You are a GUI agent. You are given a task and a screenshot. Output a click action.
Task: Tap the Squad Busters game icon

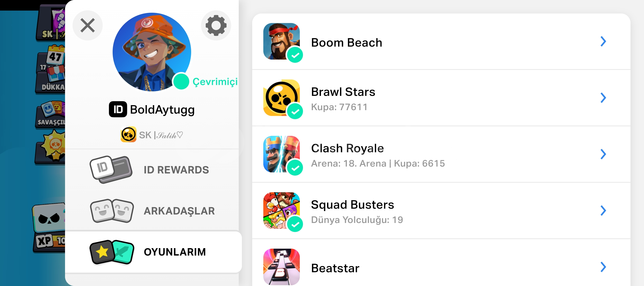[282, 211]
